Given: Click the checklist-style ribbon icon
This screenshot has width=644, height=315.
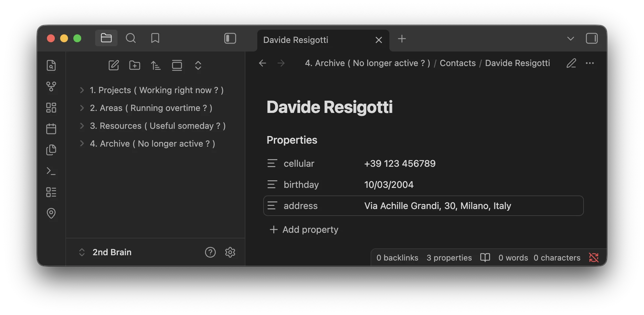Looking at the screenshot, I should pyautogui.click(x=51, y=192).
